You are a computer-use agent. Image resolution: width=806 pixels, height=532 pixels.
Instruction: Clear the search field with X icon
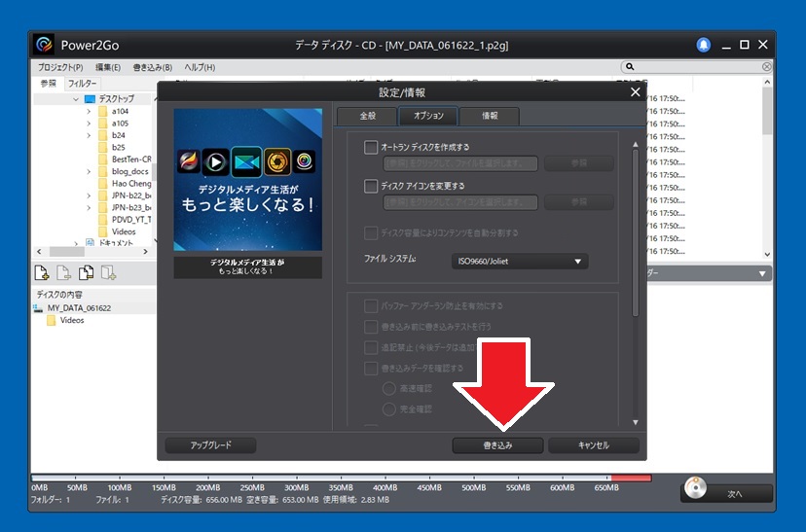[x=766, y=67]
